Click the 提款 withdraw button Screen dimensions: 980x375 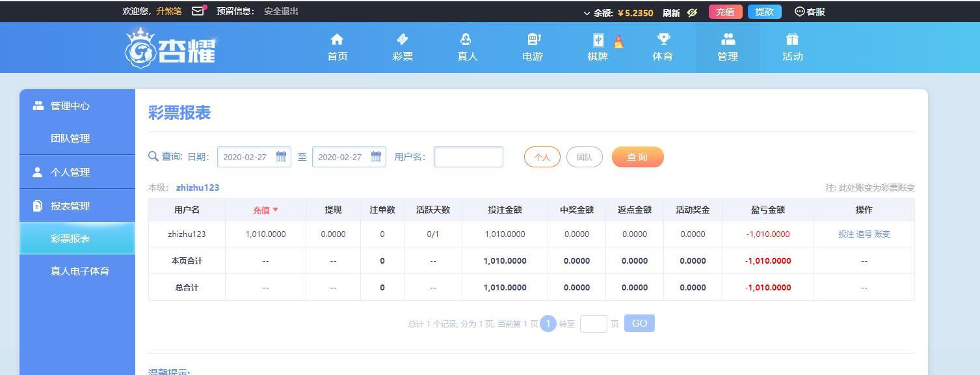[764, 12]
